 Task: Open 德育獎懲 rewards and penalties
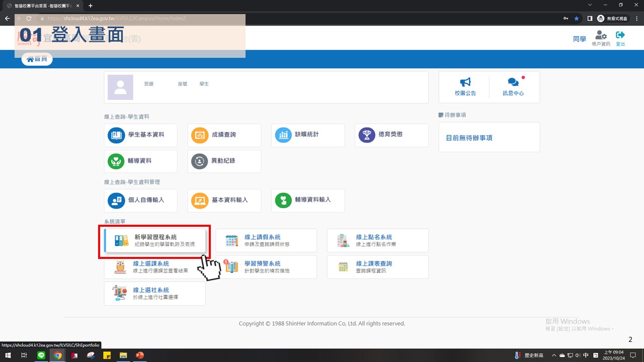[x=391, y=135]
